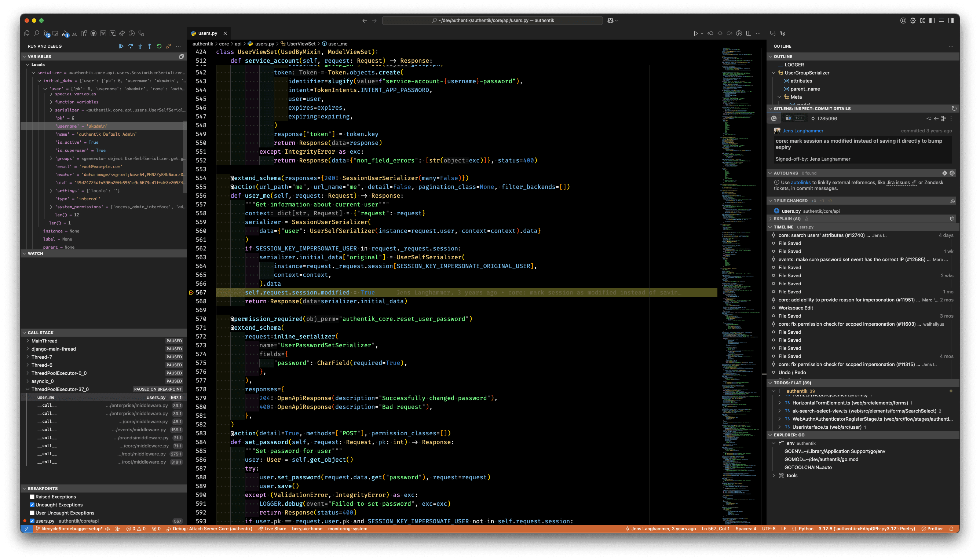Click the orange debug Disconnect plug icon
The width and height of the screenshot is (980, 560).
tap(168, 46)
